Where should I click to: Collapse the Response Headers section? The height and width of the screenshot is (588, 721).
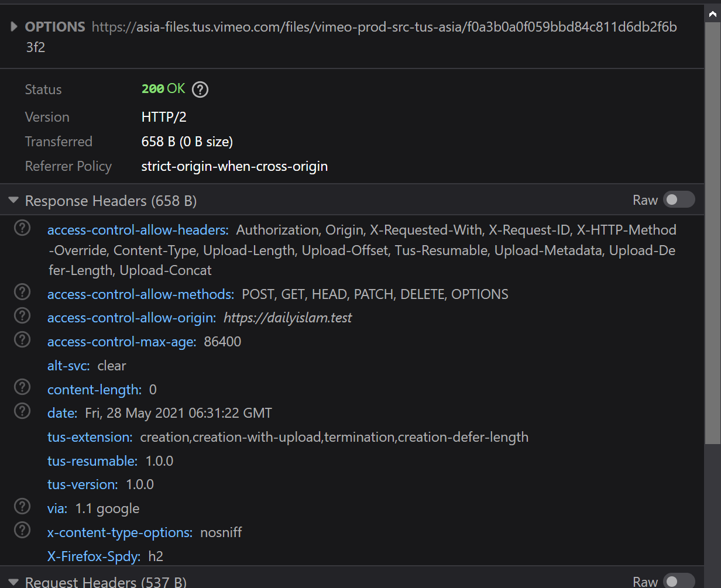tap(13, 199)
